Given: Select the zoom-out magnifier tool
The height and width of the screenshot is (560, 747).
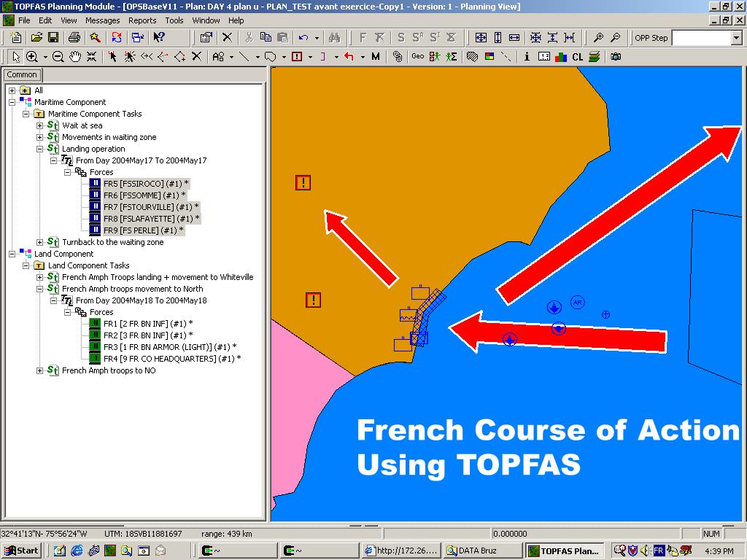Looking at the screenshot, I should pyautogui.click(x=58, y=57).
